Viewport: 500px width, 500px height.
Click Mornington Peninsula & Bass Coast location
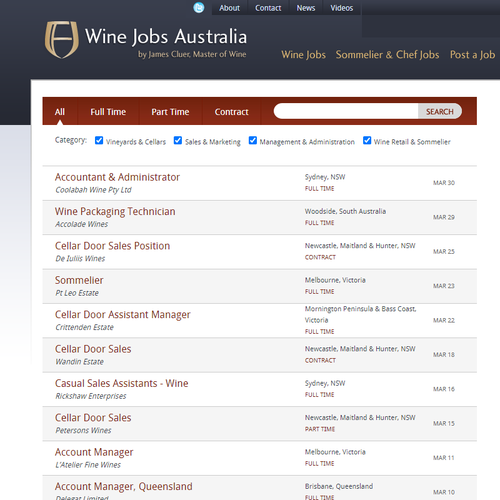tap(360, 314)
